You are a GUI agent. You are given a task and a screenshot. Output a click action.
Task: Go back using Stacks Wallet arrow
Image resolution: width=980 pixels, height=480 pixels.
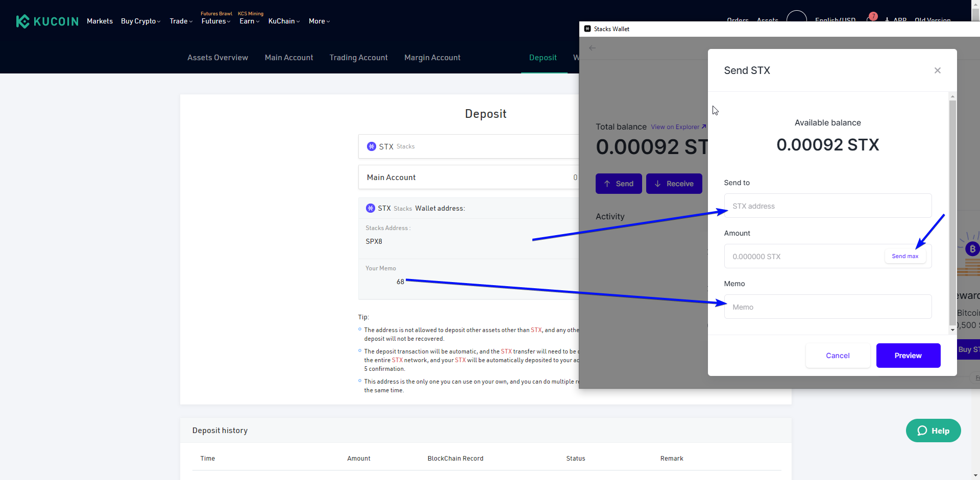coord(592,48)
